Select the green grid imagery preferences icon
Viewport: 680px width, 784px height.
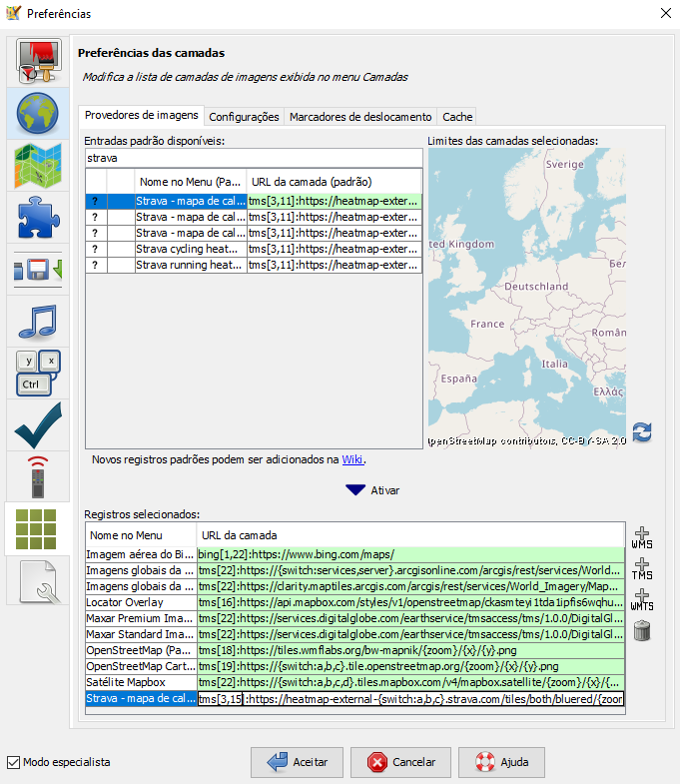(37, 529)
